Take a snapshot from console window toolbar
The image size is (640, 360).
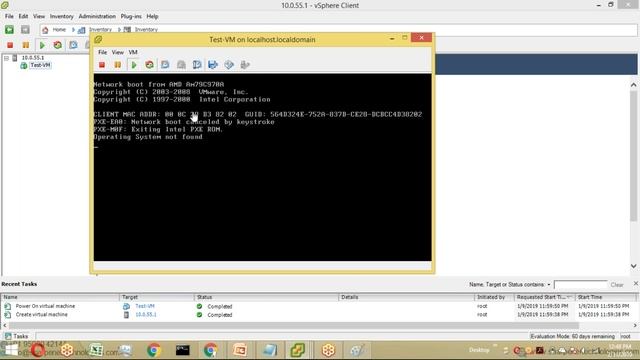tap(165, 65)
